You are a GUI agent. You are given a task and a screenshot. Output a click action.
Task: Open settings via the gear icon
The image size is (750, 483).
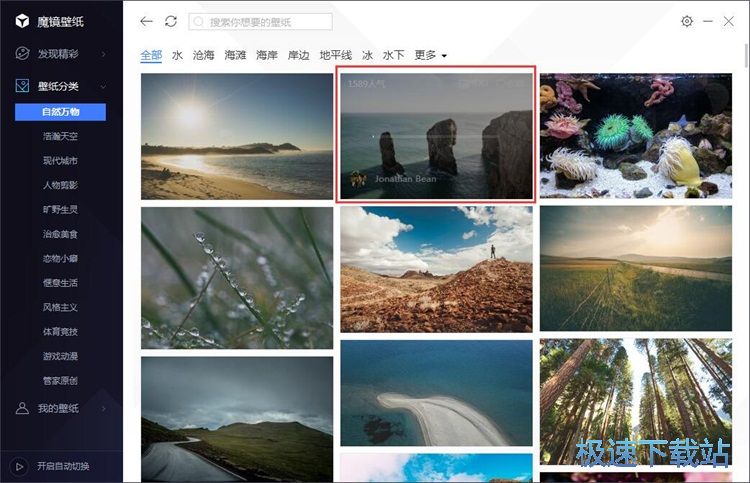(x=687, y=21)
